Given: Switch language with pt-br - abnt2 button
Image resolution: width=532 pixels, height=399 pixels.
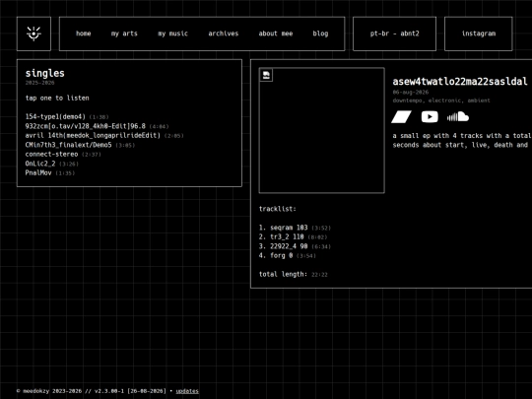Looking at the screenshot, I should click(395, 33).
